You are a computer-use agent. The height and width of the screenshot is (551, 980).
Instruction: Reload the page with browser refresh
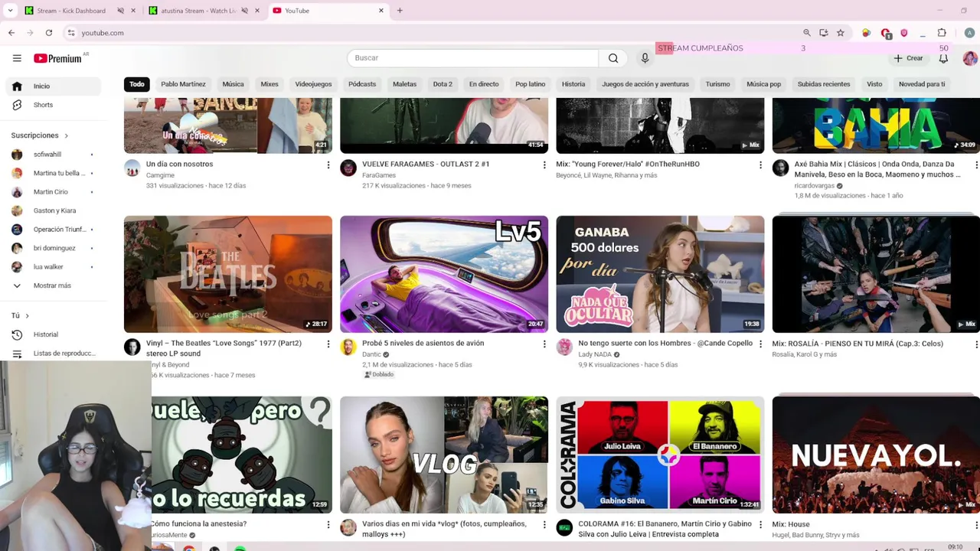coord(49,33)
